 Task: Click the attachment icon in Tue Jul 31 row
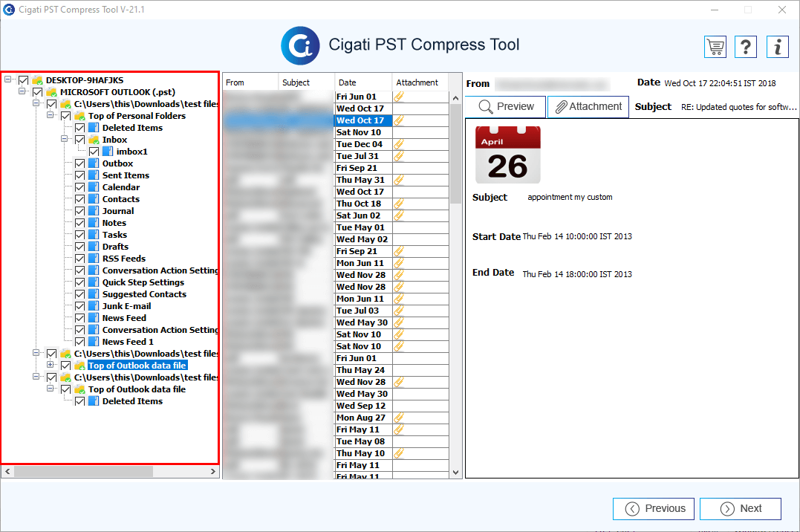398,156
